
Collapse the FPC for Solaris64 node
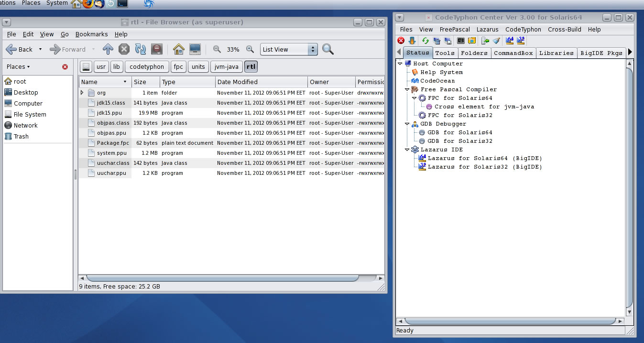[x=414, y=98]
